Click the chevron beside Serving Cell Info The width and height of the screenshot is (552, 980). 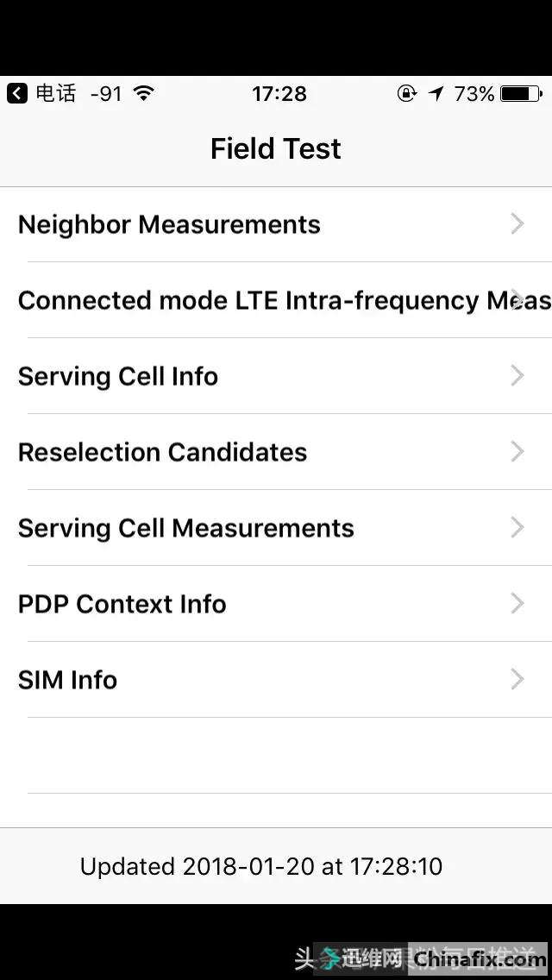pyautogui.click(x=517, y=375)
